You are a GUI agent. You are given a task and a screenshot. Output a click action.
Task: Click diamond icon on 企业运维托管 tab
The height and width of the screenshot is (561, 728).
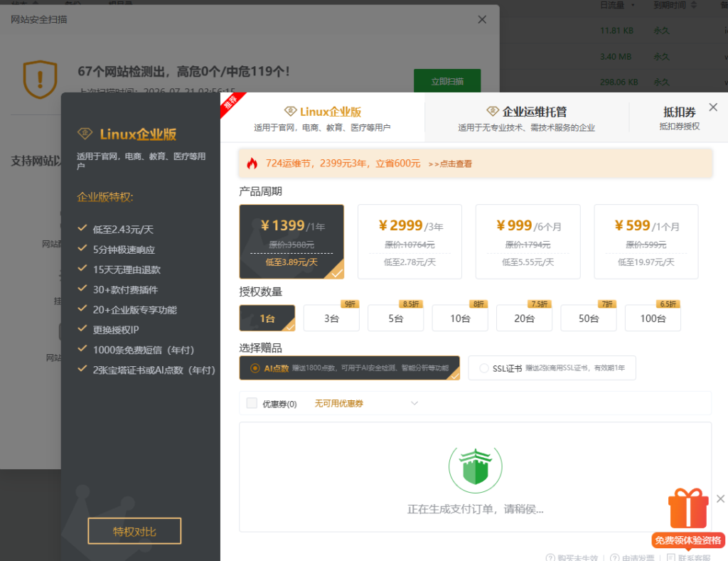point(493,112)
